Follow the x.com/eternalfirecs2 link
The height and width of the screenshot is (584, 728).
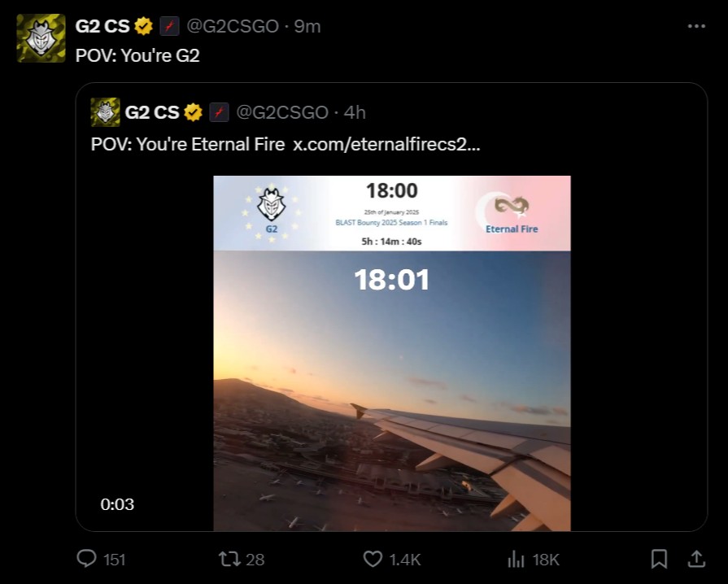[x=386, y=145]
